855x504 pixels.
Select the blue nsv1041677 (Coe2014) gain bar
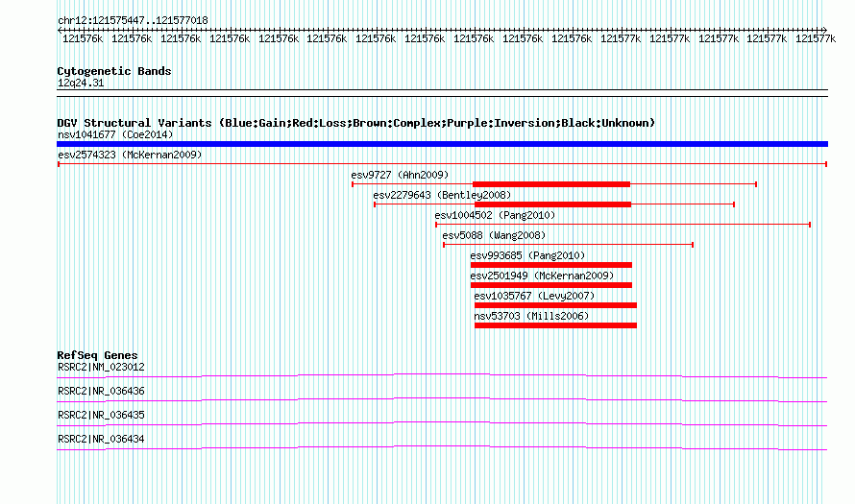pos(442,144)
